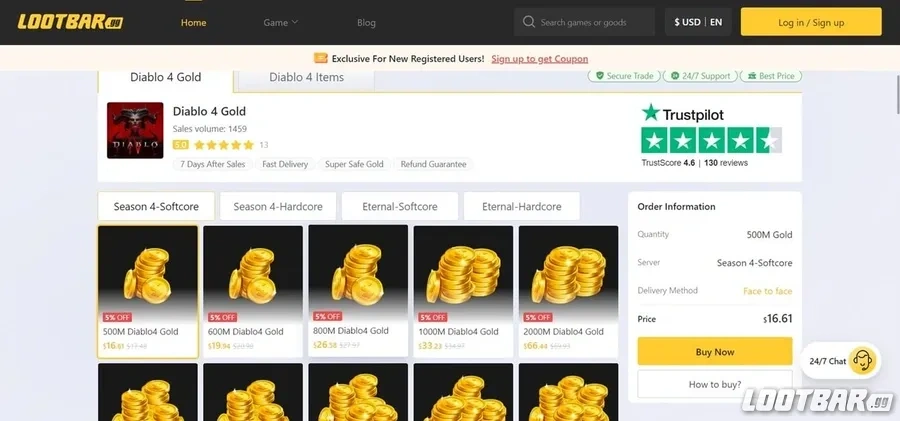Viewport: 900px width, 421px height.
Task: Click the Log in / Sign up button
Action: click(x=811, y=22)
